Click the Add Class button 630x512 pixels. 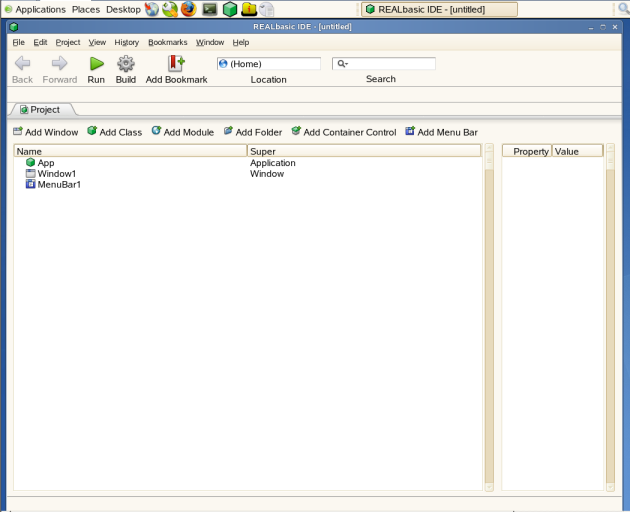tap(115, 132)
